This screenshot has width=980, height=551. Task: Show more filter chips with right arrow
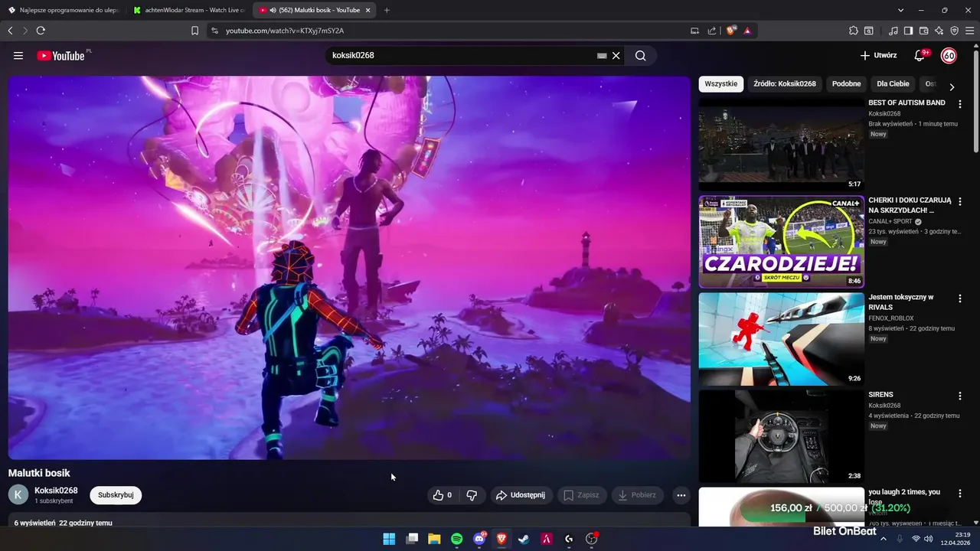(952, 86)
